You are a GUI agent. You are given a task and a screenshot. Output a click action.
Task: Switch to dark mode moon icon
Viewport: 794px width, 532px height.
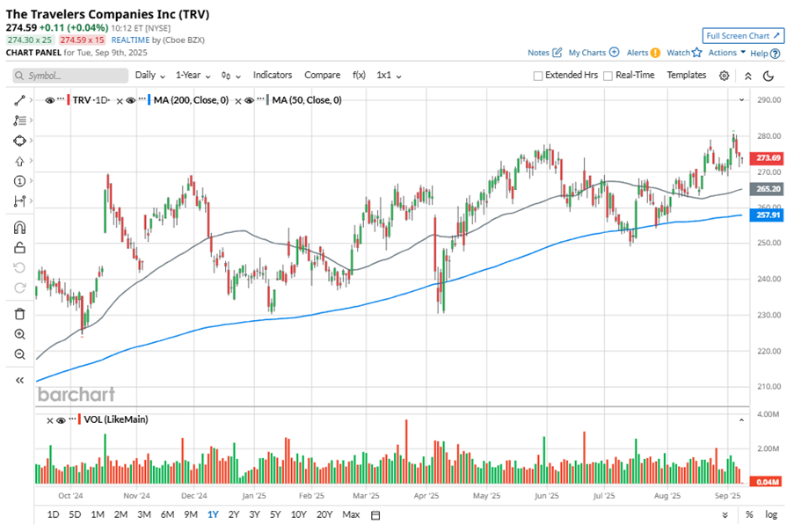pyautogui.click(x=769, y=76)
